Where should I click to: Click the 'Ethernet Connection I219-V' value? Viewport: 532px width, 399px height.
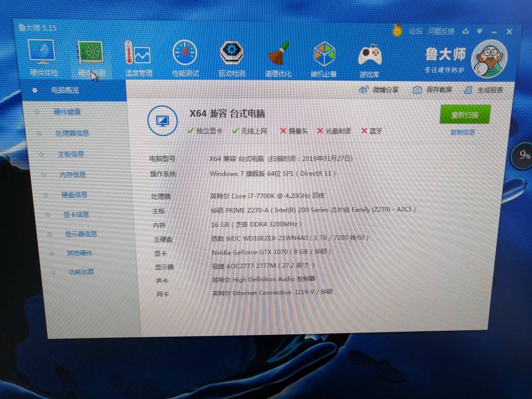coord(273,292)
